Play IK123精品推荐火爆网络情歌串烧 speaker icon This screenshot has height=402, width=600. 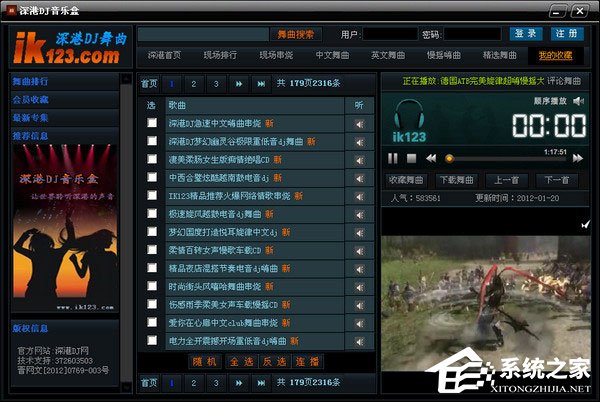click(359, 197)
